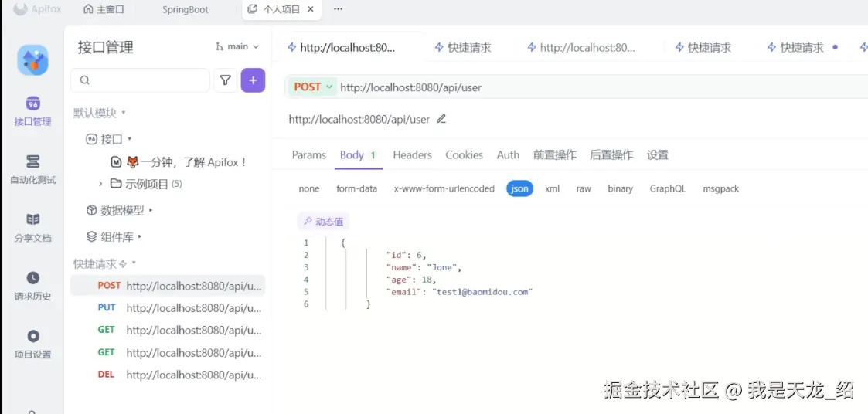Click the purple plus add button
Screen dimensions: 868x414
tap(253, 80)
